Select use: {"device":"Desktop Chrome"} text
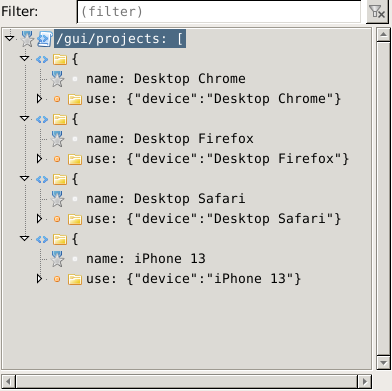The image size is (392, 391). [214, 99]
